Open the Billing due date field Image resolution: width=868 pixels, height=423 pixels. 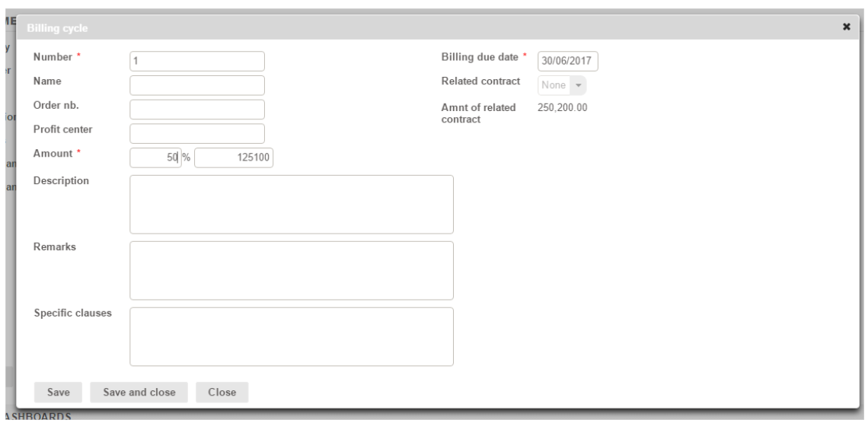click(x=568, y=62)
